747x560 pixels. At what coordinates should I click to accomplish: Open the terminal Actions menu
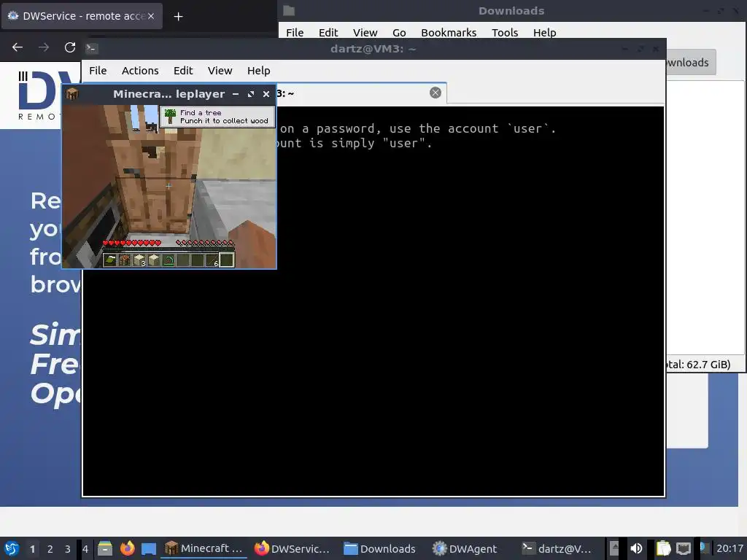tap(140, 71)
